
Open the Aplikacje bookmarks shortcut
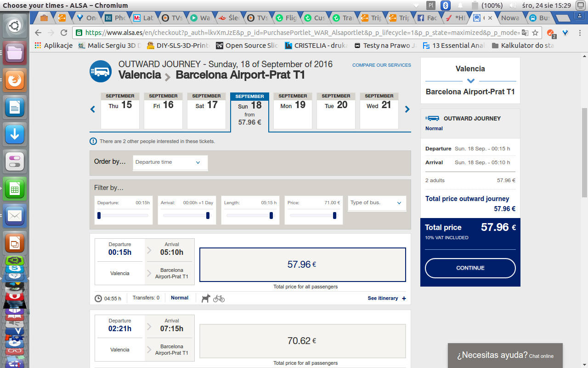(x=54, y=46)
